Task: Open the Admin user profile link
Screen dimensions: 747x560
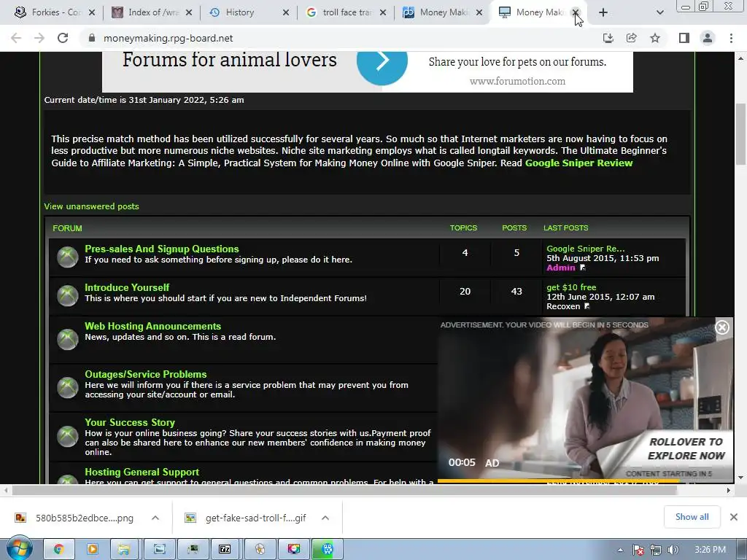Action: (561, 268)
